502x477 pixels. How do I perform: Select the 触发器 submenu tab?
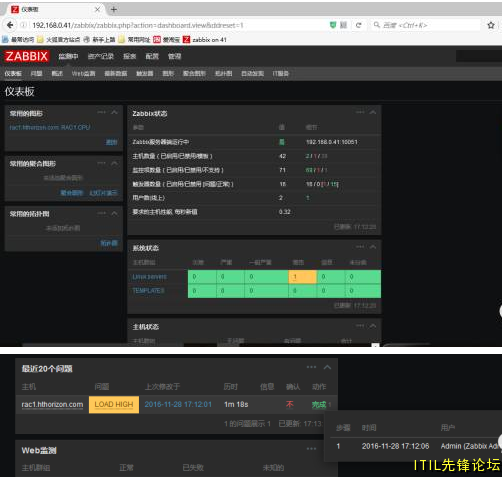coord(145,74)
